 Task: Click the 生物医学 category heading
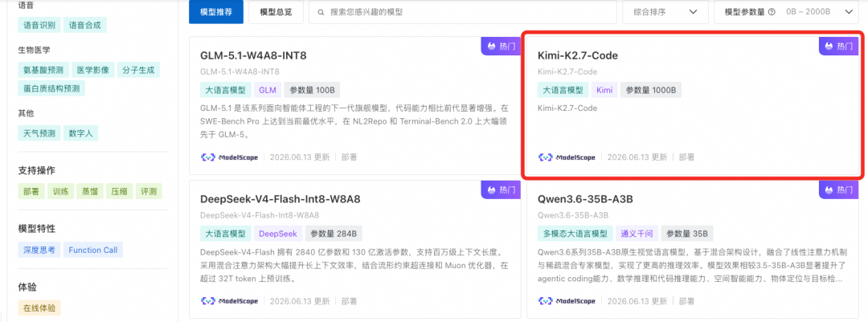pos(35,50)
